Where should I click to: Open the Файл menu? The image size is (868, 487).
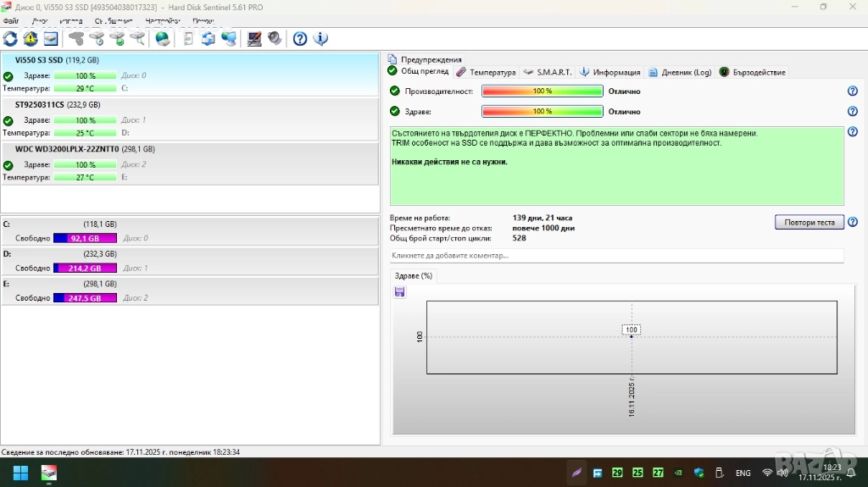pos(11,20)
